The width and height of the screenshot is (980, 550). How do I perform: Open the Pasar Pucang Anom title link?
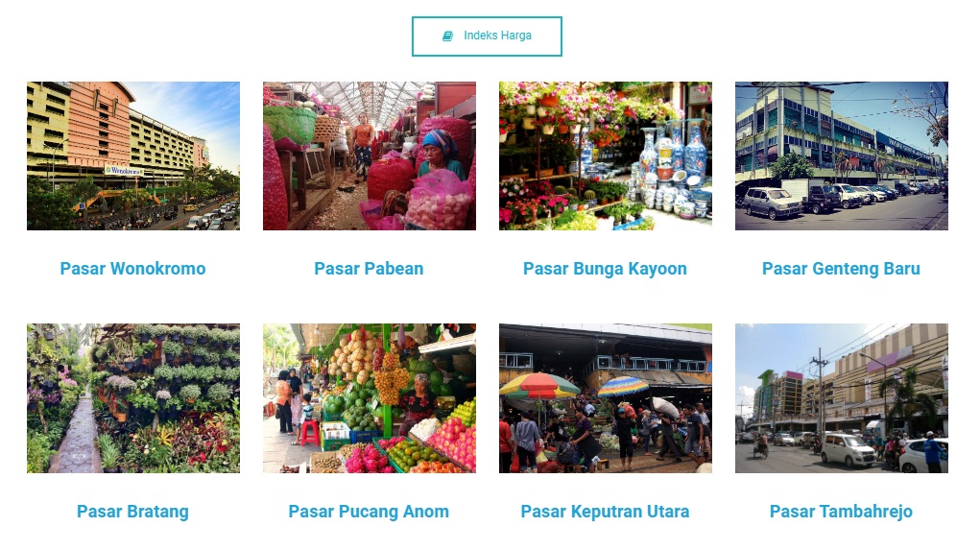[x=369, y=512]
